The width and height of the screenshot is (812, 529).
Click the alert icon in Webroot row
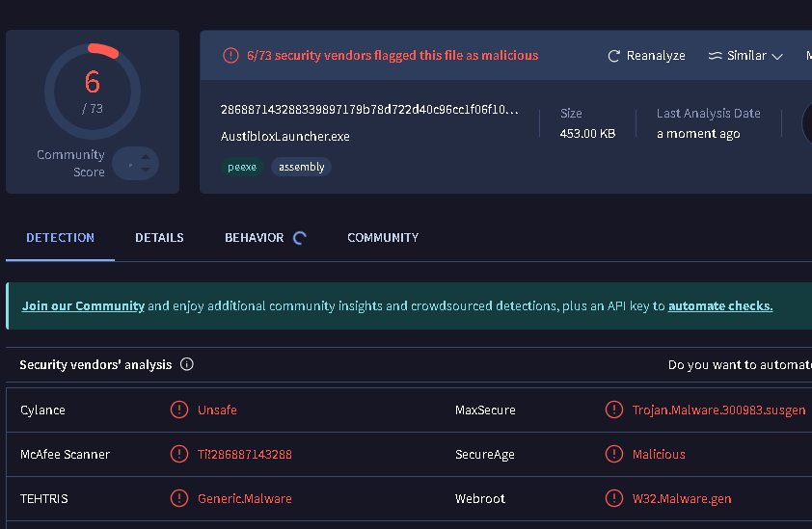(614, 498)
